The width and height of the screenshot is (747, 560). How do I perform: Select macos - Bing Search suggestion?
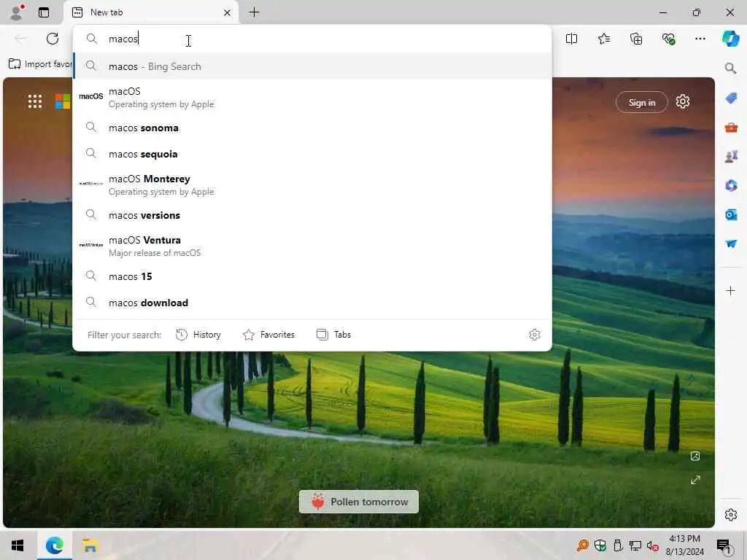312,66
